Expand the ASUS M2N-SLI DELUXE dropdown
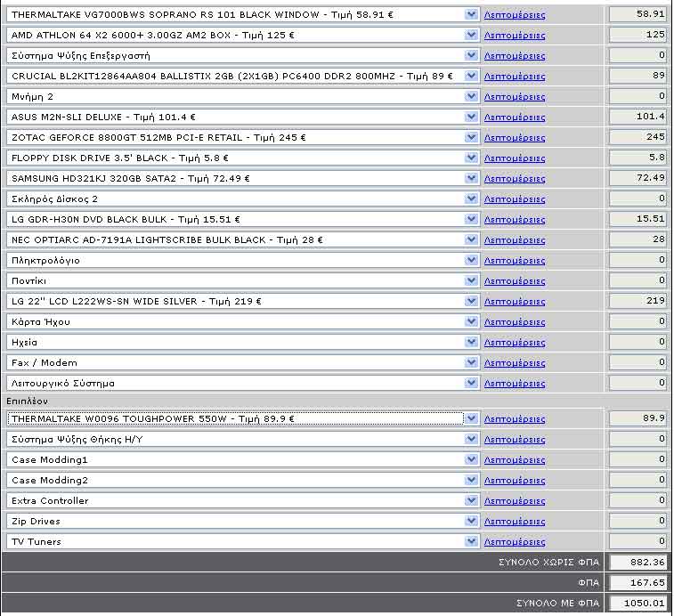This screenshot has width=674, height=616. coord(243,117)
